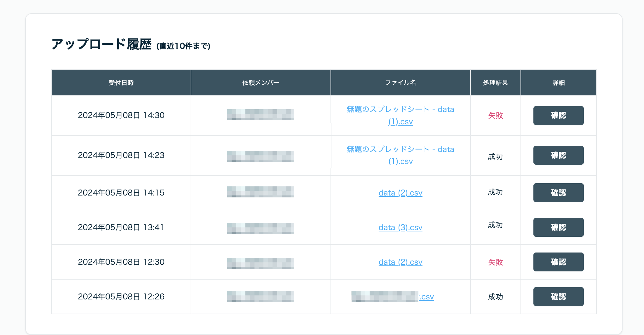Click date 2024年05月08日 14:23

121,155
